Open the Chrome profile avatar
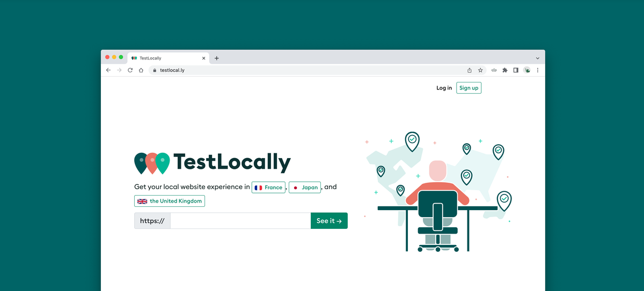644x291 pixels. 527,70
